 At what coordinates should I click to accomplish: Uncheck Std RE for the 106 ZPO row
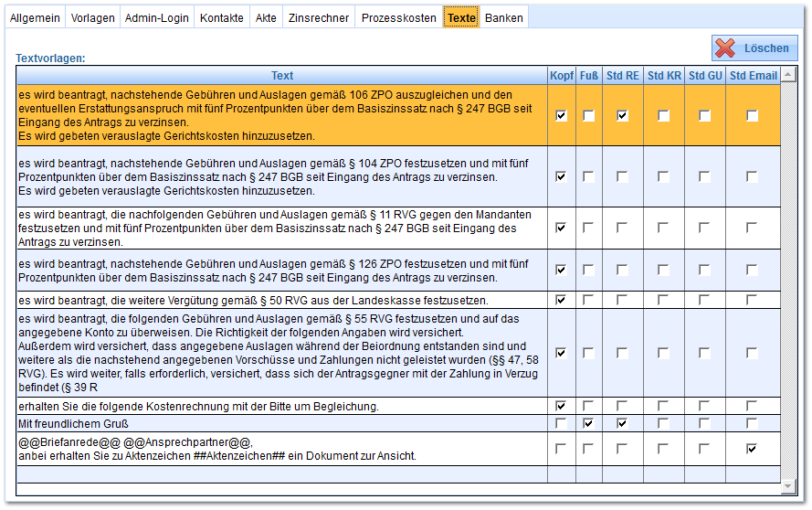622,115
